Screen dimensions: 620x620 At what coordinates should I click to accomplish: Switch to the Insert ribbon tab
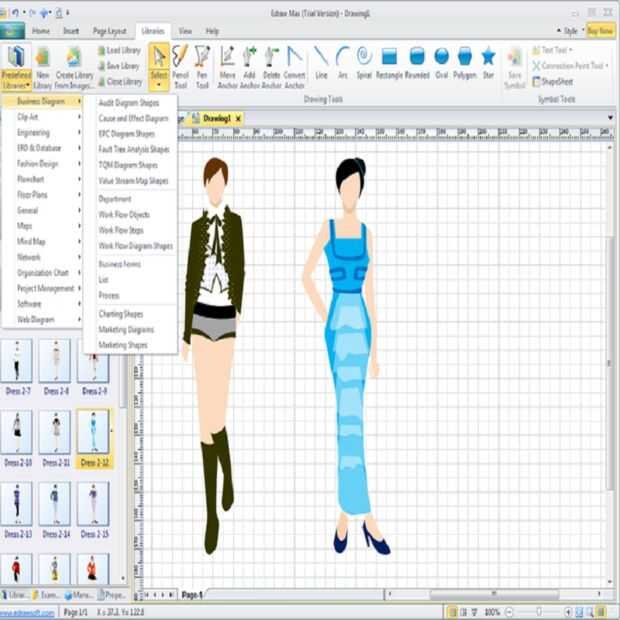point(71,31)
